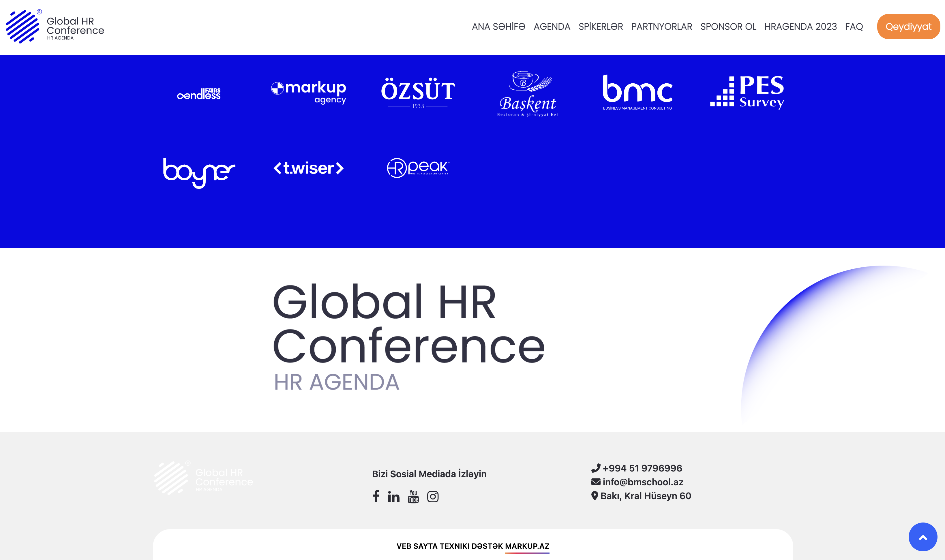Select HRAGENDA 2023 in navigation
This screenshot has width=945, height=560.
800,27
